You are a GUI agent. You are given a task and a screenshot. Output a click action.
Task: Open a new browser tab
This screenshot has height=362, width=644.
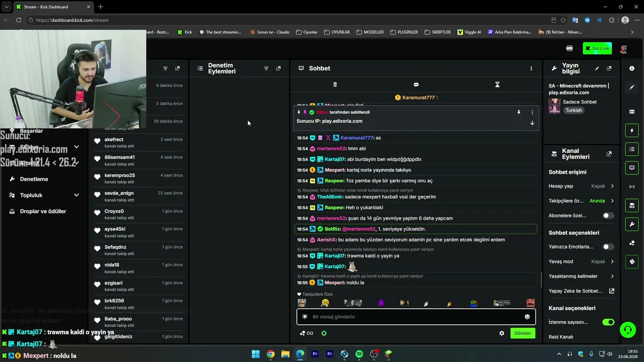[101, 7]
